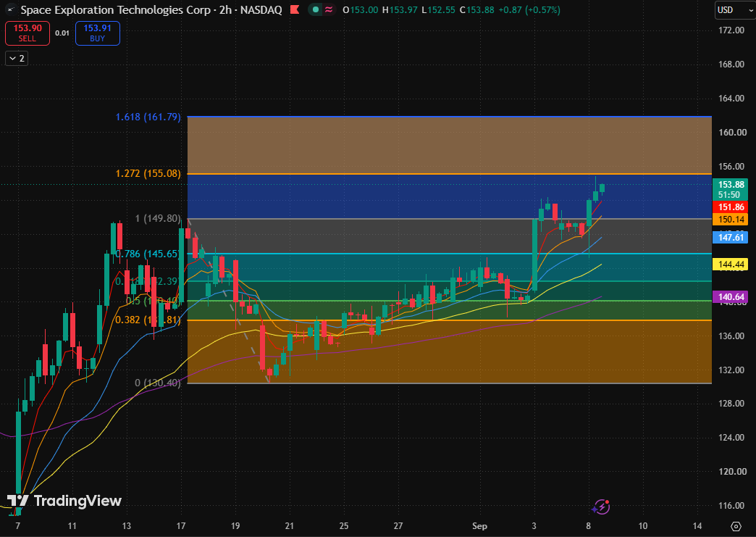
Task: Click the 168.00 price axis label
Action: [x=731, y=64]
